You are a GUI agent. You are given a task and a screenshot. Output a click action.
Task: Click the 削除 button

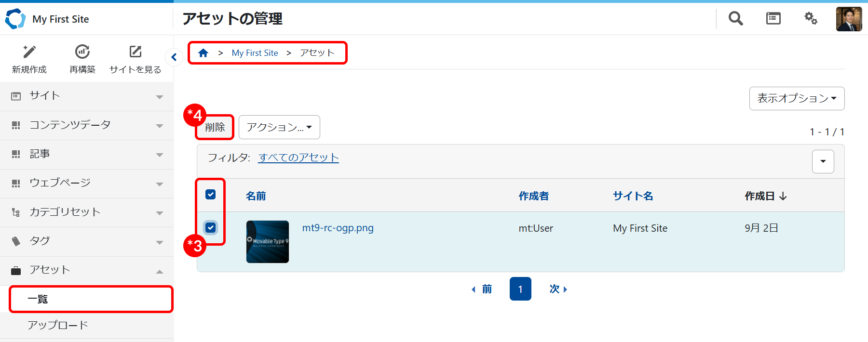pyautogui.click(x=215, y=127)
